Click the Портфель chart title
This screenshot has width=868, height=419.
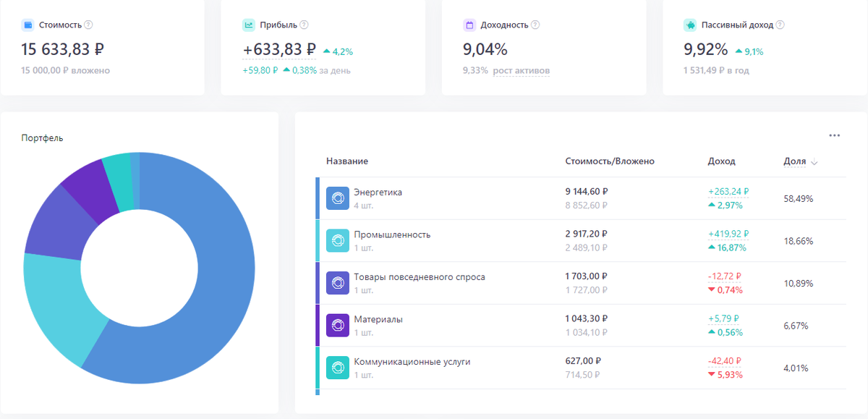(42, 137)
